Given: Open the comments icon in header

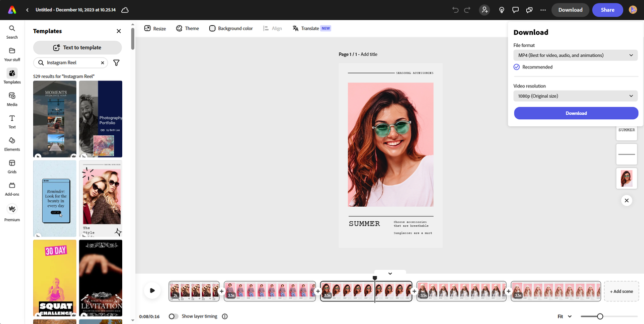Looking at the screenshot, I should tap(515, 10).
